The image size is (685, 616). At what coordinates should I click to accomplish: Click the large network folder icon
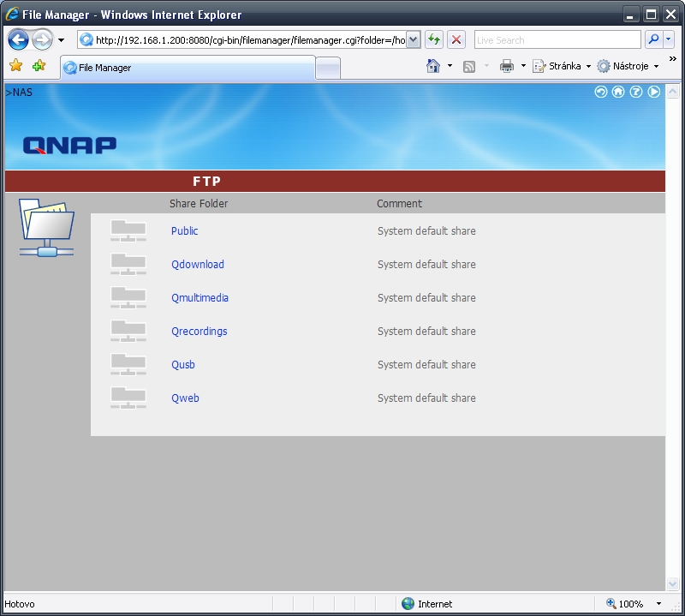tap(46, 227)
